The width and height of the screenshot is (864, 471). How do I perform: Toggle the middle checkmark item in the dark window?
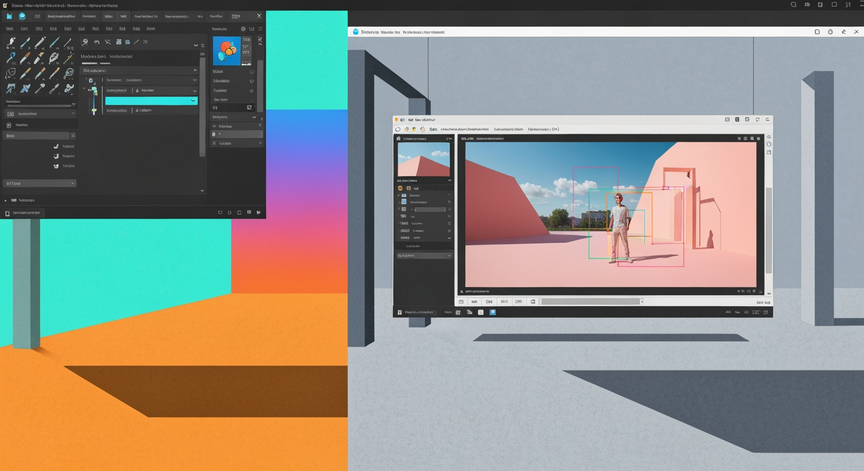(x=56, y=156)
